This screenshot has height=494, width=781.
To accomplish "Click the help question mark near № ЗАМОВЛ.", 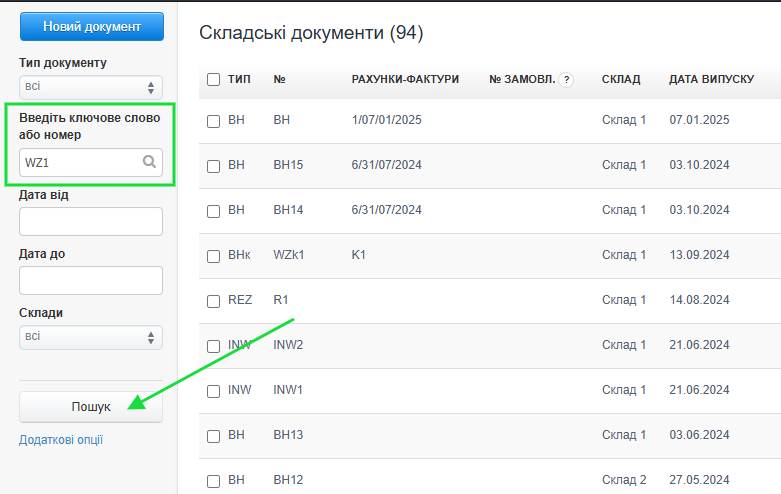I will [x=566, y=79].
